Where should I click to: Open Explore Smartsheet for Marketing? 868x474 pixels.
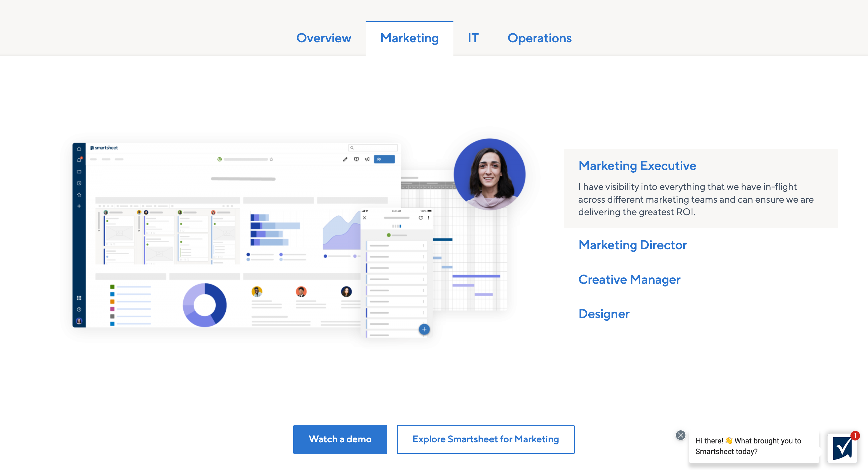486,439
